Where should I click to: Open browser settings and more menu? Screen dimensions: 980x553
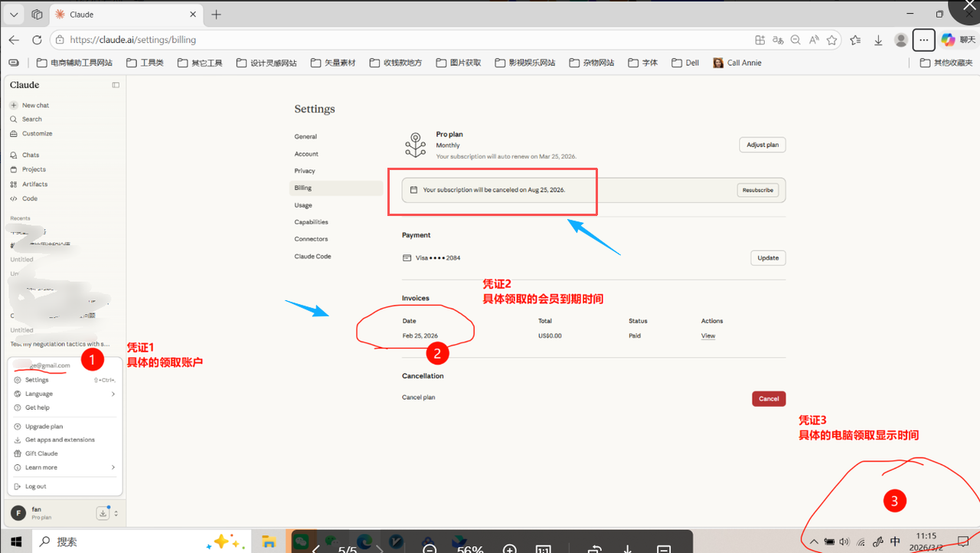click(924, 40)
